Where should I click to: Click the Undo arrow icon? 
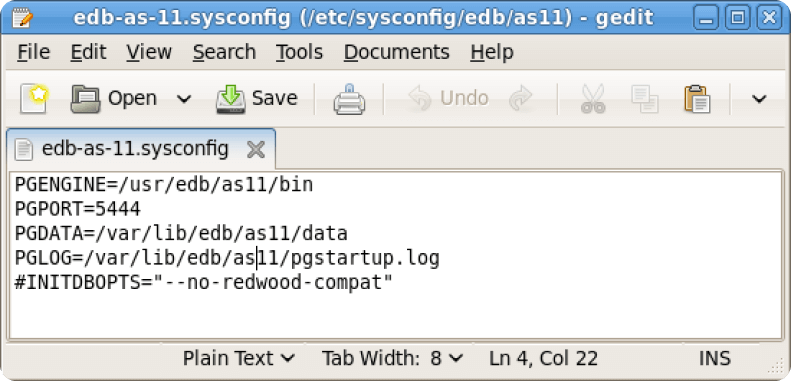(x=420, y=98)
